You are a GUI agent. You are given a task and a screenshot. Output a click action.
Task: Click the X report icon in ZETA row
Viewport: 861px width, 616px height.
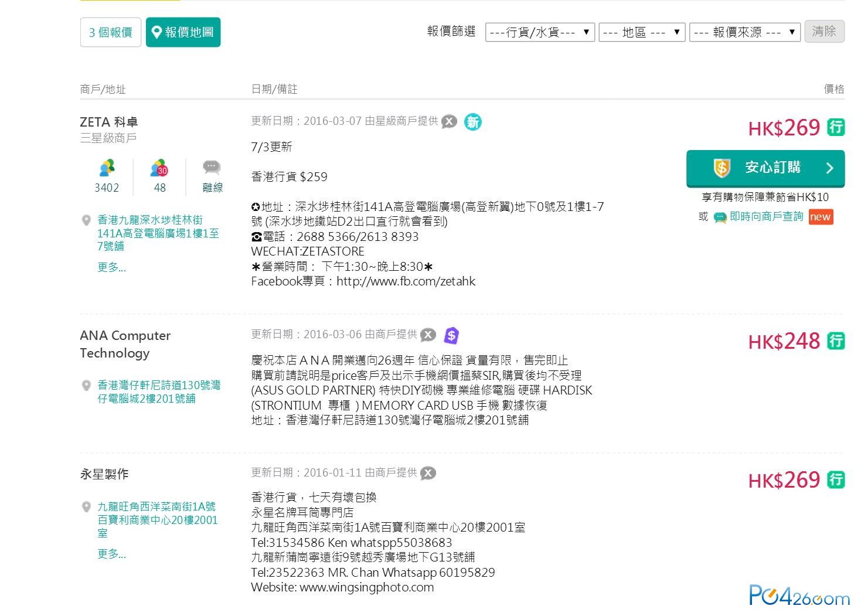[x=449, y=121]
